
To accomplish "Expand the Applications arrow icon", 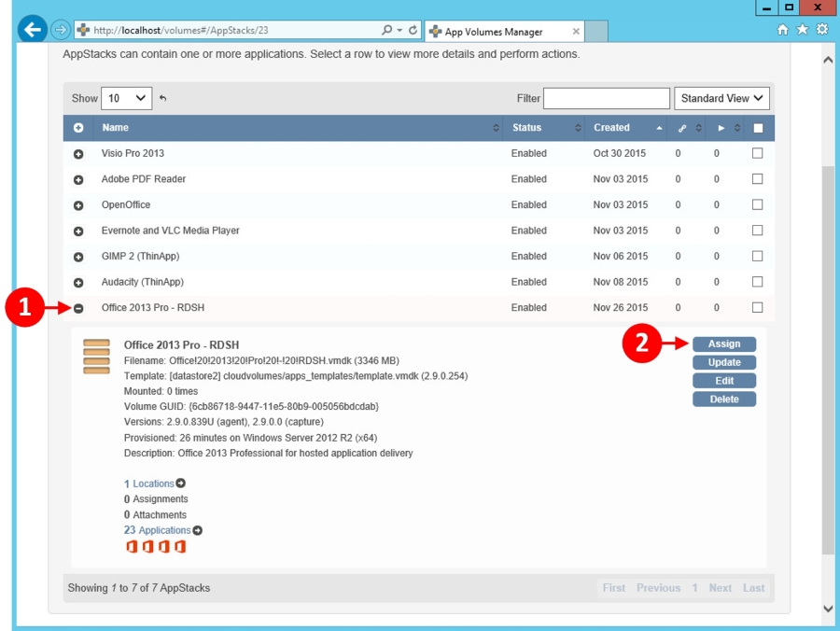I will pyautogui.click(x=198, y=530).
